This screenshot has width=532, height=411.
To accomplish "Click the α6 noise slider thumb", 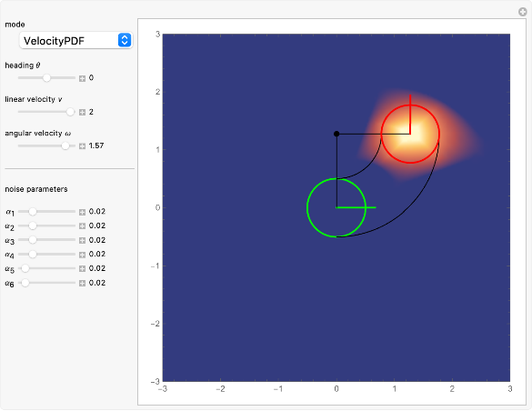I will (25, 283).
